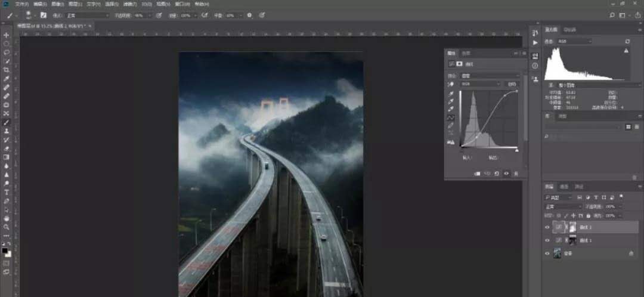Click the foreground color swatch
The image size is (644, 297).
(5, 251)
